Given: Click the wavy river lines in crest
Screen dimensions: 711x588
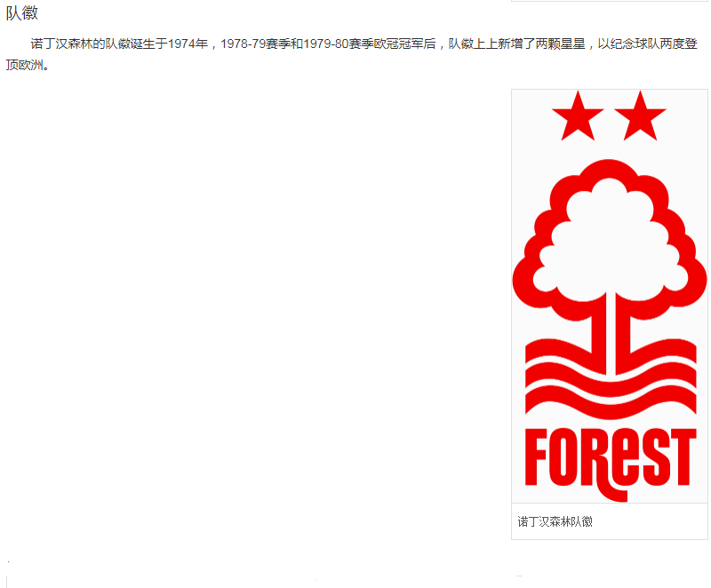Looking at the screenshot, I should (611, 379).
